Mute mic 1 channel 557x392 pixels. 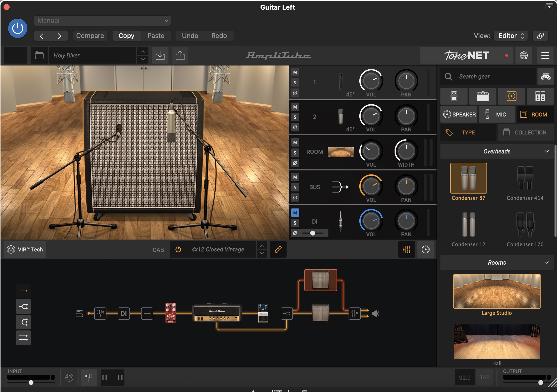click(x=295, y=72)
